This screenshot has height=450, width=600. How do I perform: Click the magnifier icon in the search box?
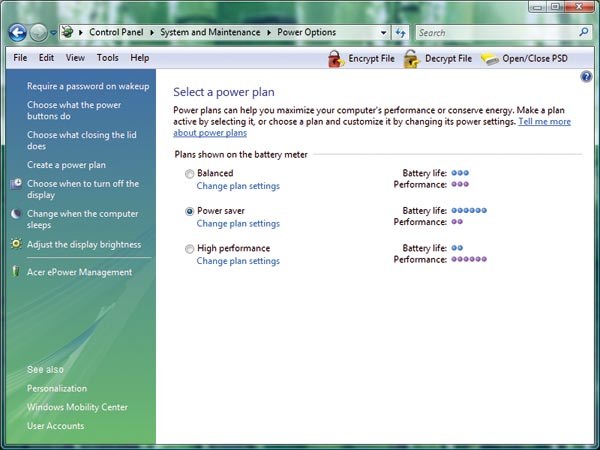[x=581, y=33]
